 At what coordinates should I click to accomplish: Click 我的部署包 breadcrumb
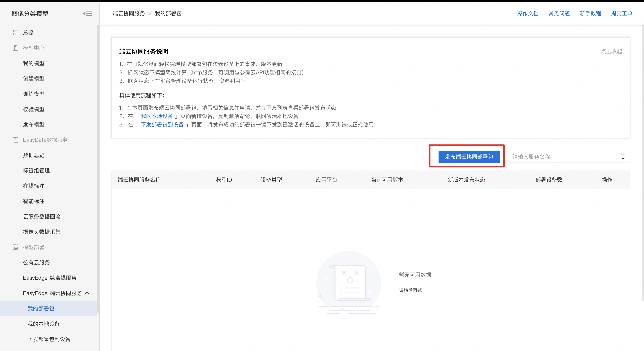tap(168, 13)
